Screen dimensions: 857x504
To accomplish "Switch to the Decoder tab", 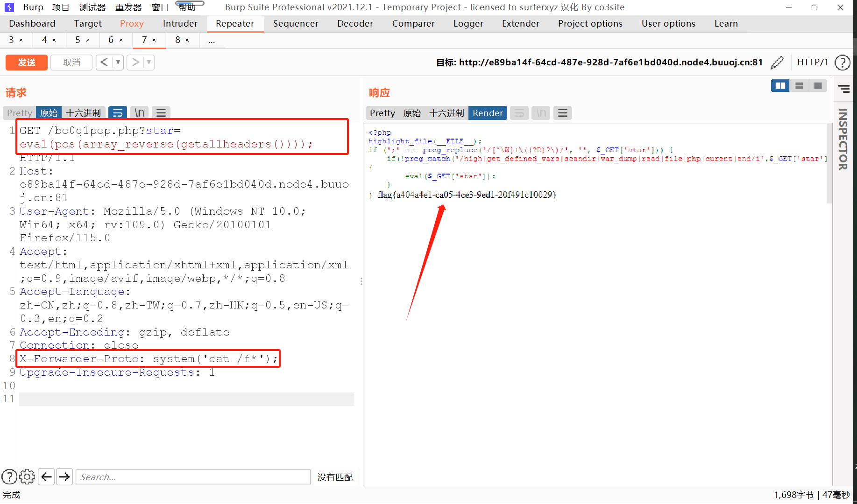I will click(x=355, y=23).
